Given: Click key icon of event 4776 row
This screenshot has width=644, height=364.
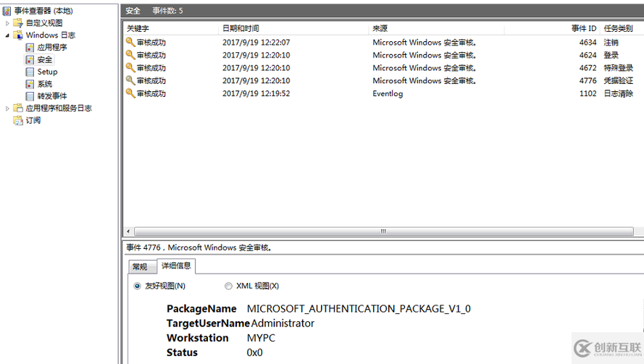Looking at the screenshot, I should point(130,80).
